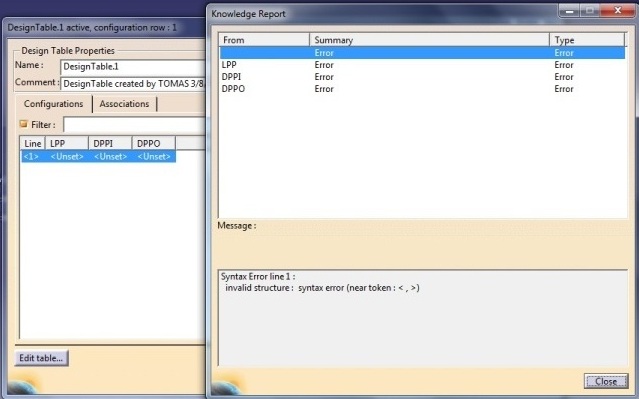Click the Unset value under DPPI column

[x=110, y=157]
